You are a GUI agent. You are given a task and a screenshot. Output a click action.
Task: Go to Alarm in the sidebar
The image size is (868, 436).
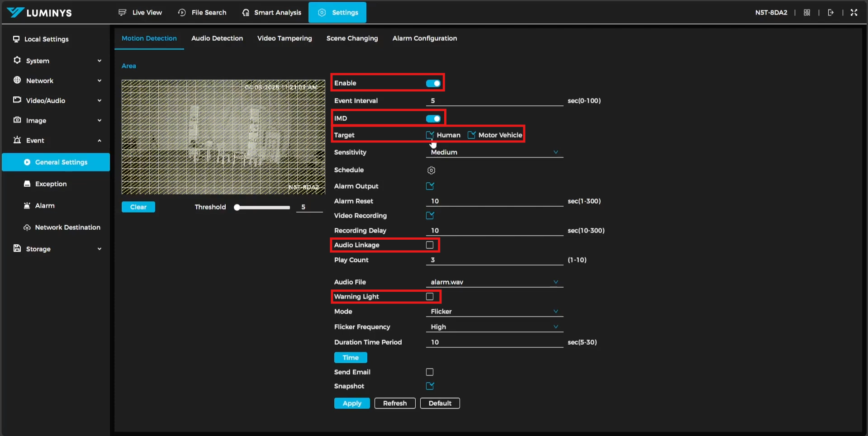point(45,206)
